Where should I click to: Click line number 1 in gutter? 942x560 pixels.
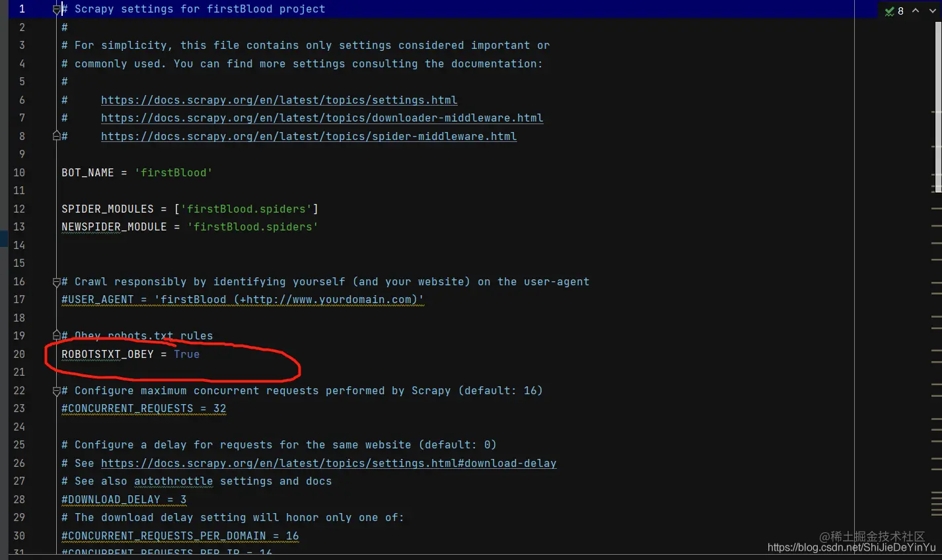(22, 9)
